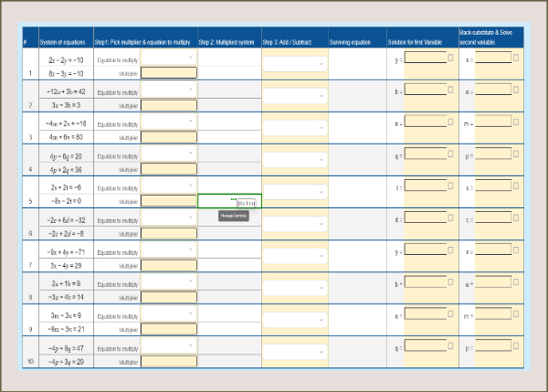Click the c = answer field in row 6

tap(493, 217)
